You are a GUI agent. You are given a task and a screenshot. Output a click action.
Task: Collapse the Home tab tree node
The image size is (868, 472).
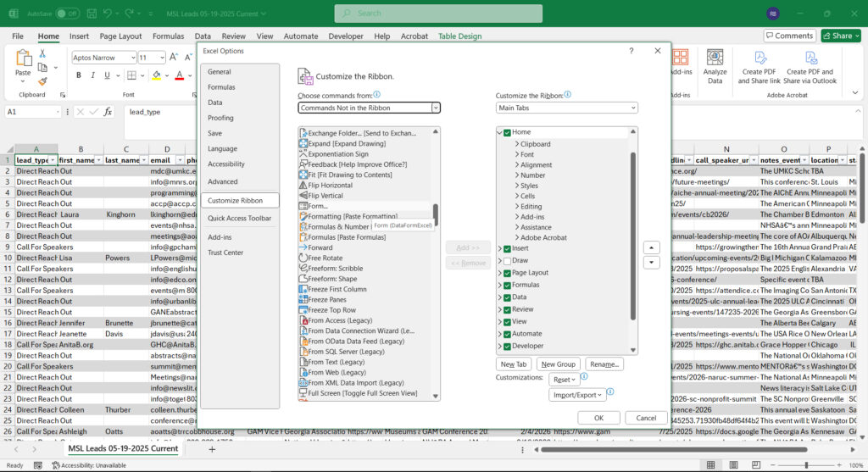(x=500, y=132)
